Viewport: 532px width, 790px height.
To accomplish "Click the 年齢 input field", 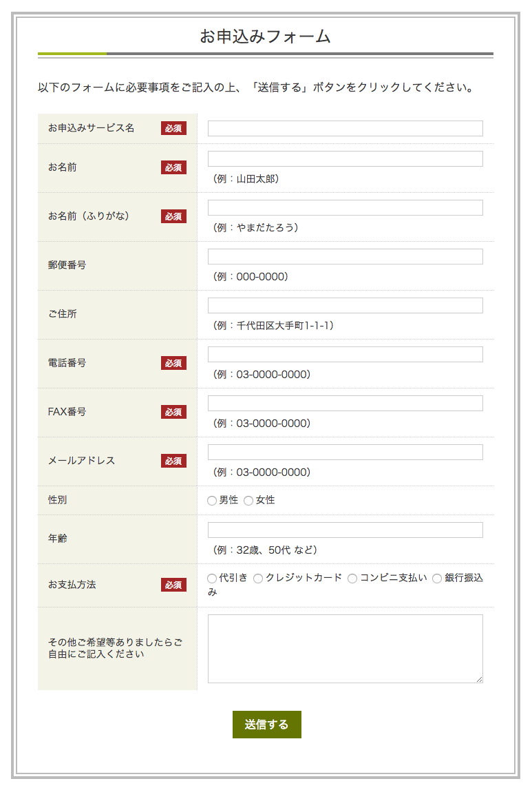I will [345, 530].
